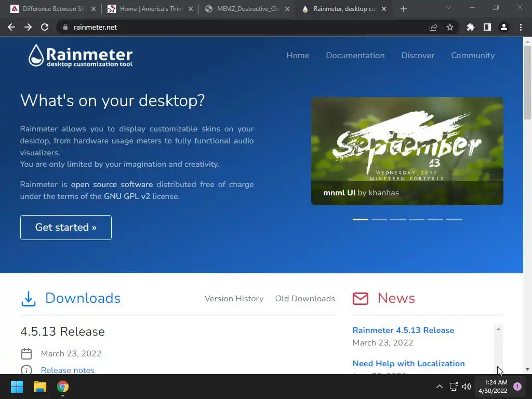Click the News list scroll up arrow
Viewport: 532px width, 399px height.
point(498,329)
